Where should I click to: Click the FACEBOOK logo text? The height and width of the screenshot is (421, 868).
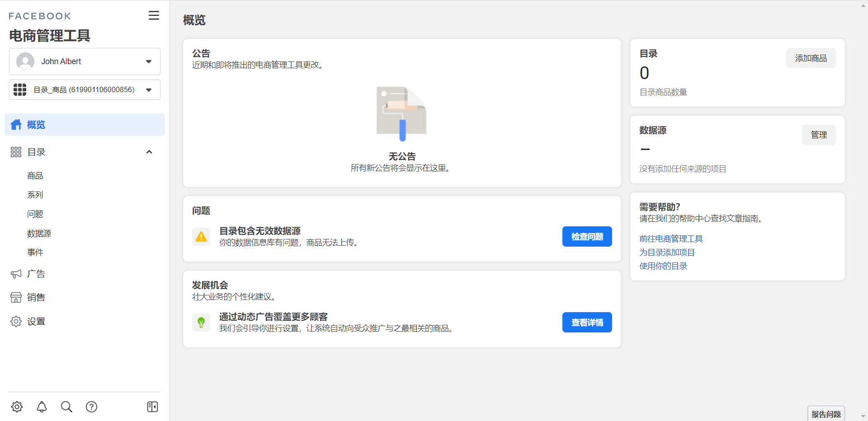pos(40,16)
